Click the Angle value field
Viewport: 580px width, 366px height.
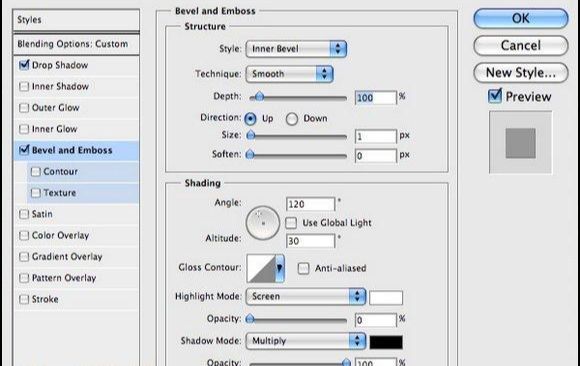(310, 204)
